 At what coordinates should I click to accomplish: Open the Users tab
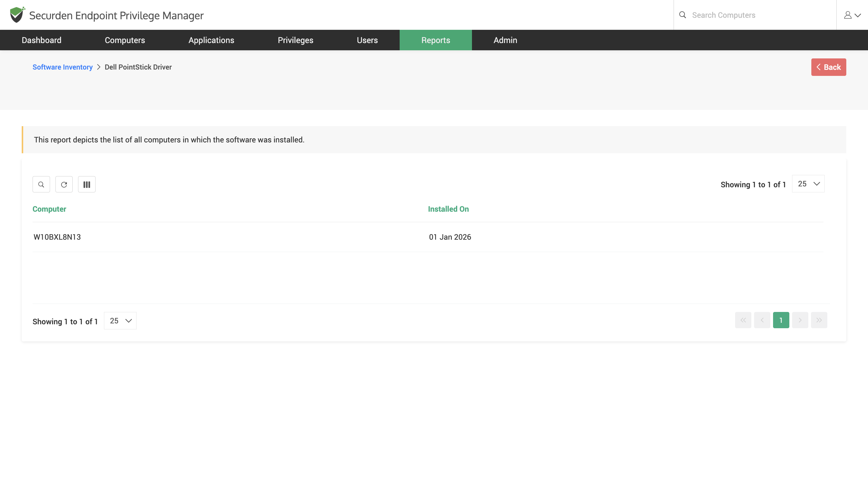[367, 40]
